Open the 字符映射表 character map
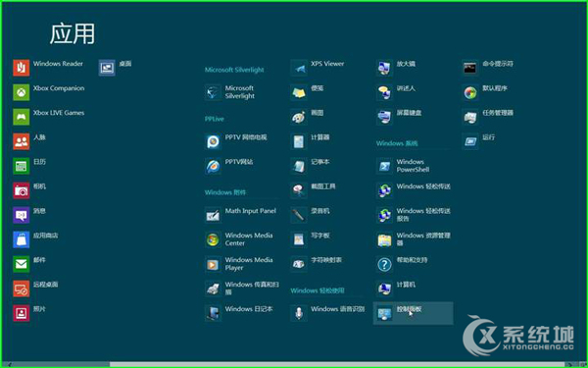588x368 pixels. 317,264
